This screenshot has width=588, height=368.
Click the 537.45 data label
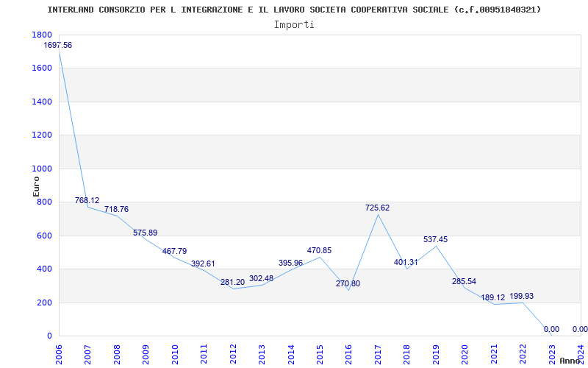pos(436,239)
